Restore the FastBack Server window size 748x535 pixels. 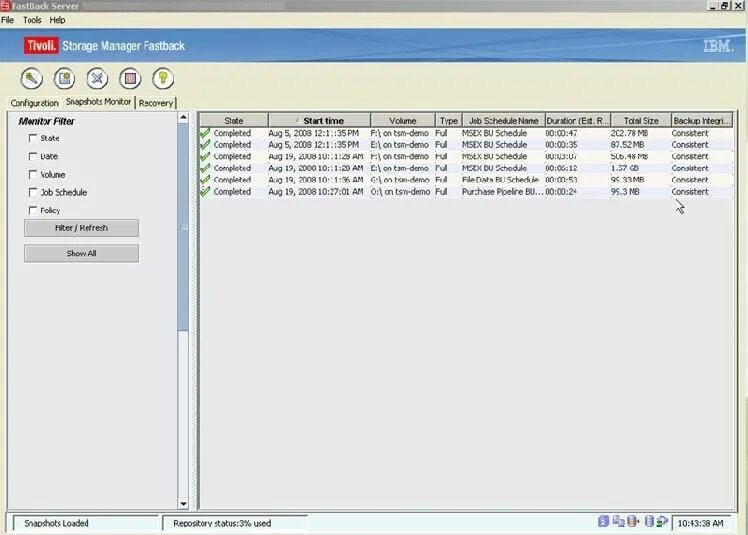point(725,6)
